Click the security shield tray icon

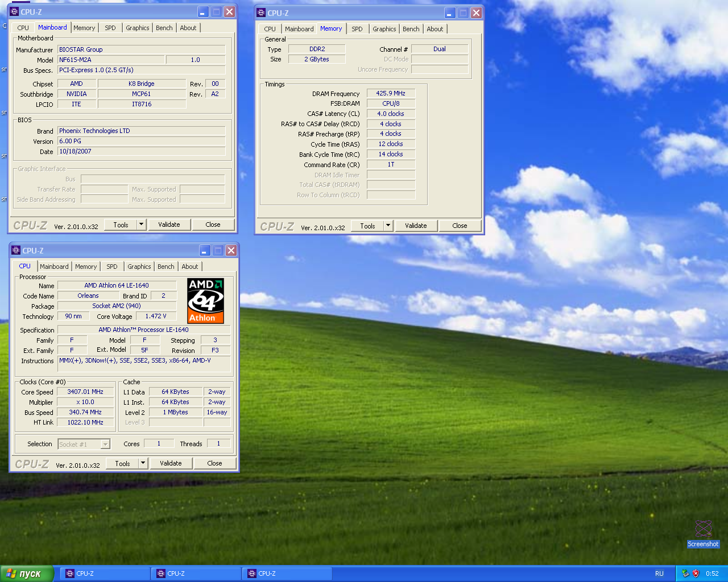[x=696, y=573]
